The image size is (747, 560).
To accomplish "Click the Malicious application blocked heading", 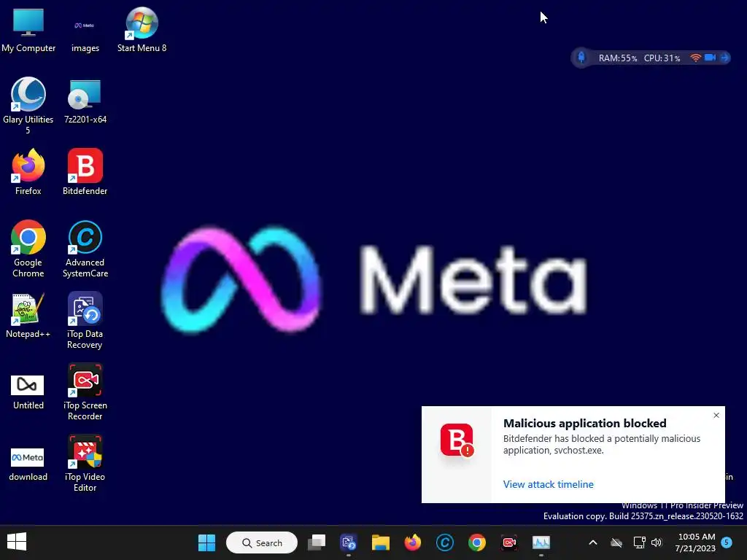I will click(x=584, y=423).
